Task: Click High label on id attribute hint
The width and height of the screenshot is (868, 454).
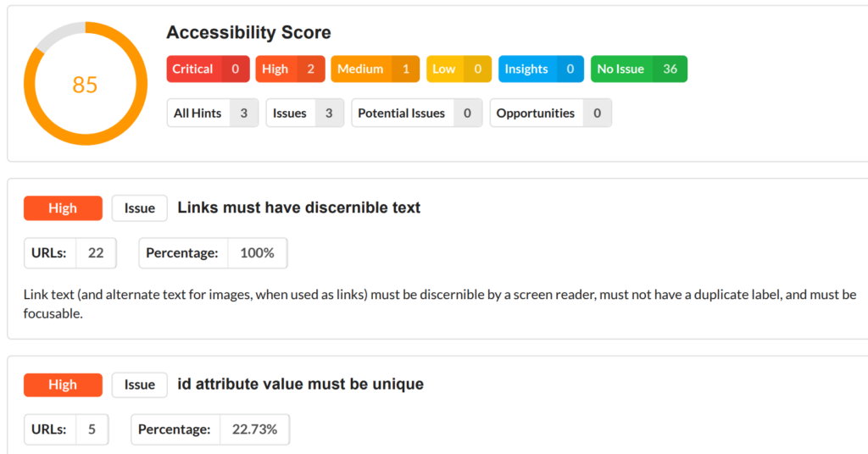Action: [x=63, y=385]
